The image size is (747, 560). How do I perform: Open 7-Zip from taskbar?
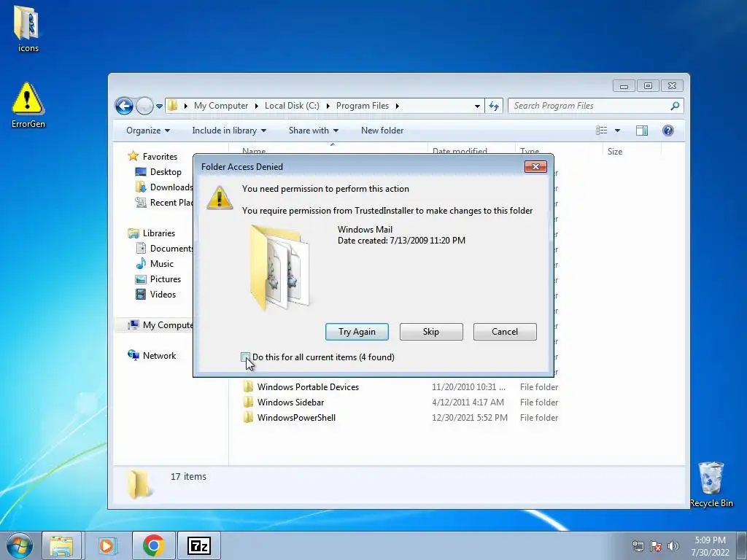199,545
